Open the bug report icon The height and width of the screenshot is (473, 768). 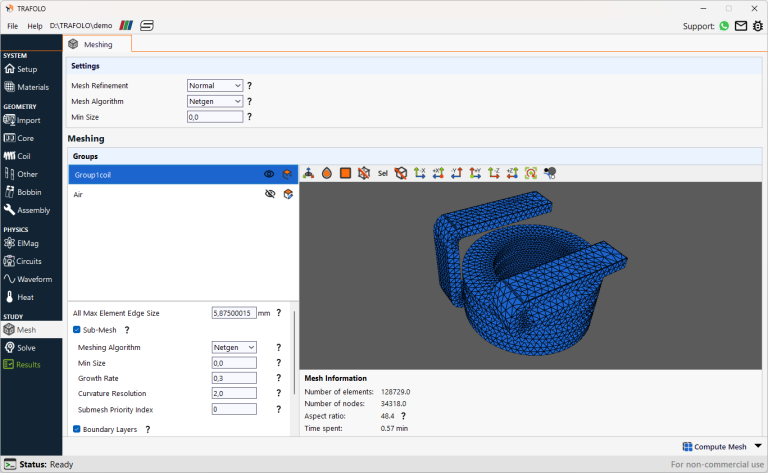[x=758, y=26]
